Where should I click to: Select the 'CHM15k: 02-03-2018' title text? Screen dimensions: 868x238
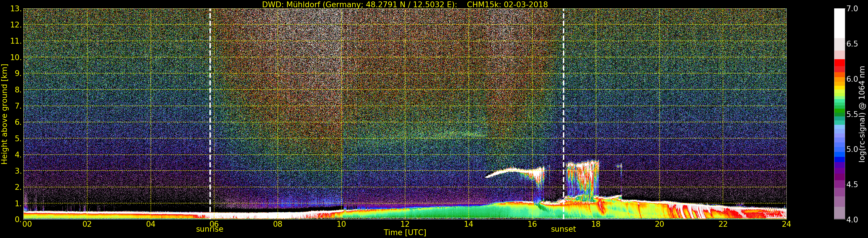[507, 4]
